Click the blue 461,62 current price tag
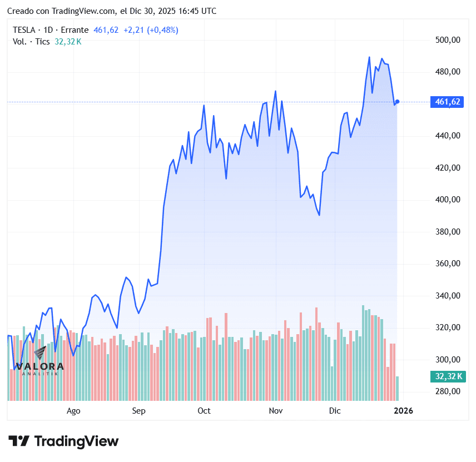The image size is (476, 462). coord(447,102)
